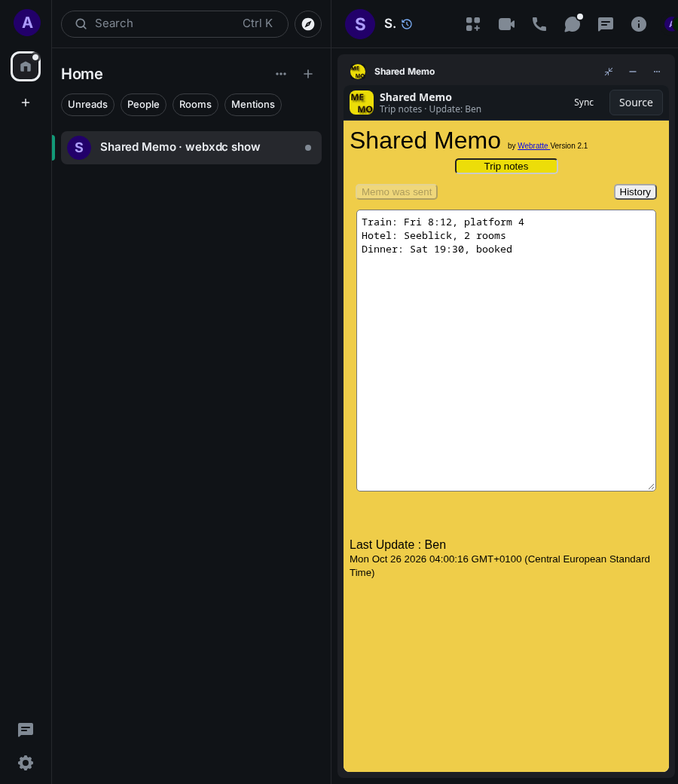Click the history clock icon beside room name
Image resolution: width=678 pixels, height=784 pixels.
tap(407, 24)
